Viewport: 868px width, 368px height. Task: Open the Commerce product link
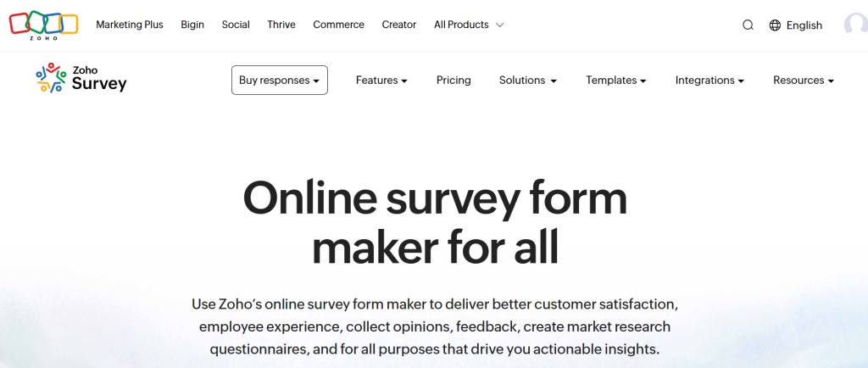point(338,25)
